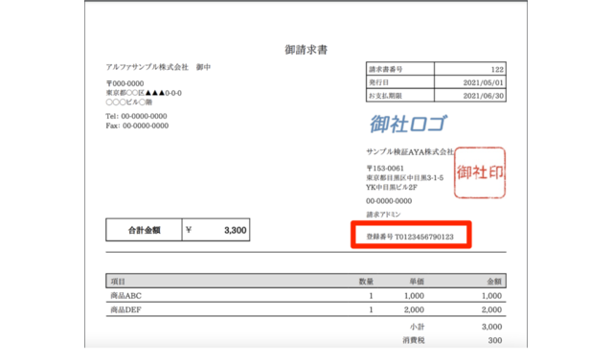Click the issuer name サンプル検証AYA株式会社
Viewport: 613px width, 364px height.
(x=410, y=151)
